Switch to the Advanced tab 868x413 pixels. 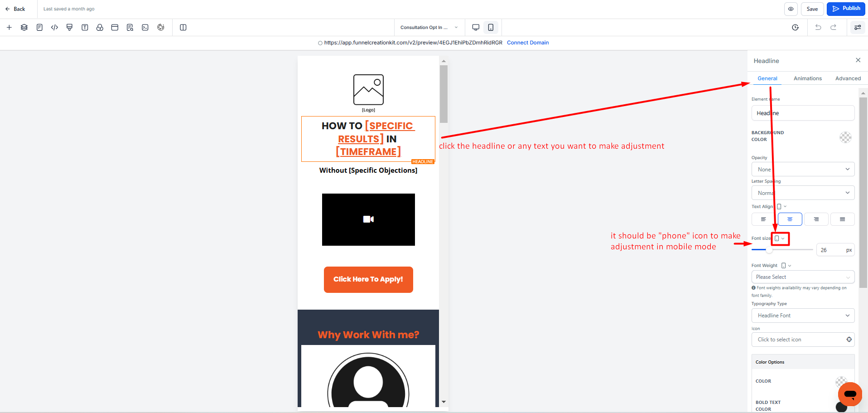click(x=848, y=78)
